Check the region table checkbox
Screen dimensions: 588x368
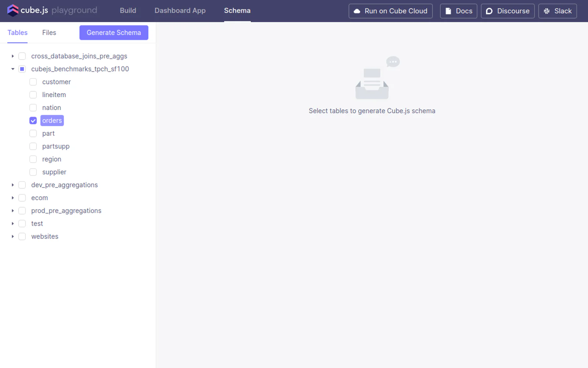[x=33, y=159]
